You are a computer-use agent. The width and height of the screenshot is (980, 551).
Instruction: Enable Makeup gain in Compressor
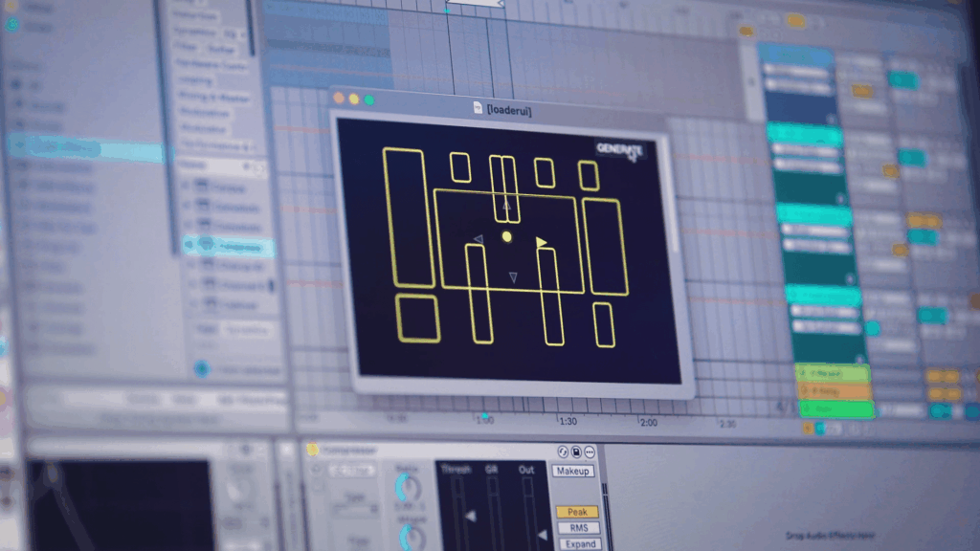572,471
